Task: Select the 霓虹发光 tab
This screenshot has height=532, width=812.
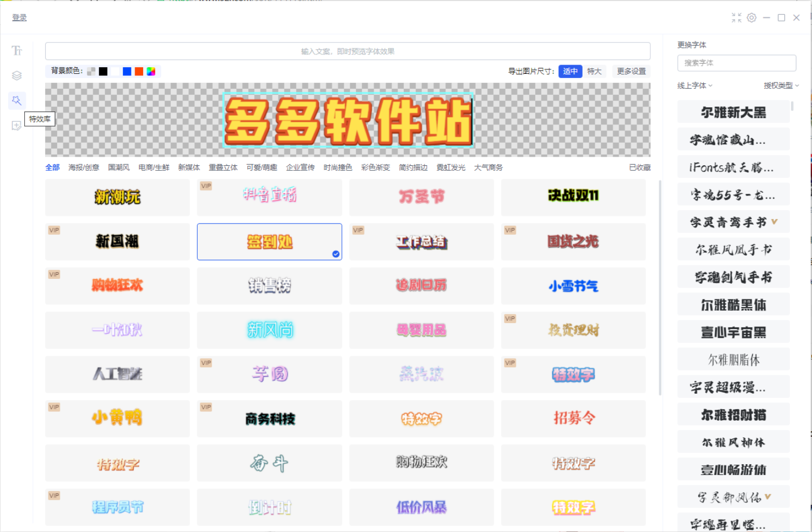Action: pos(451,167)
